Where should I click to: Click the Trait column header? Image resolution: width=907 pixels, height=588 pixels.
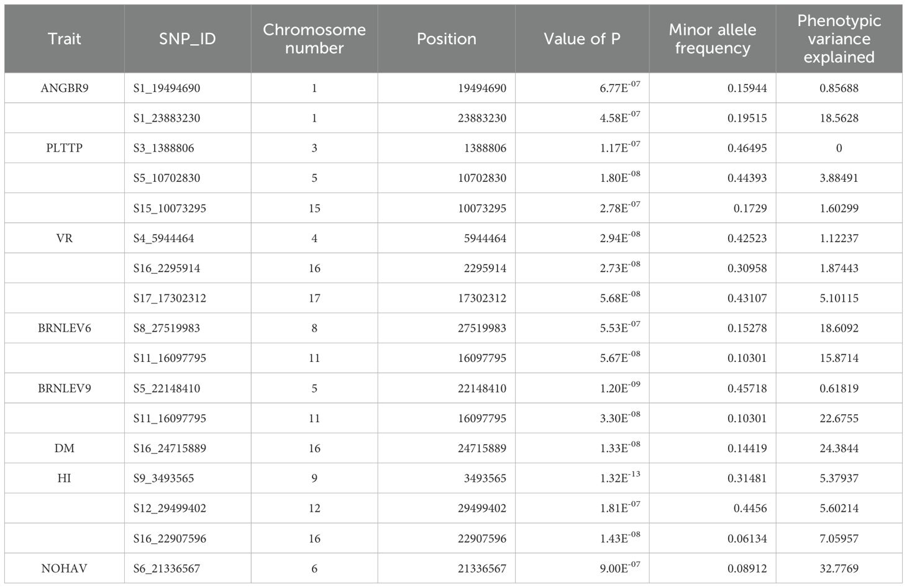(x=65, y=38)
